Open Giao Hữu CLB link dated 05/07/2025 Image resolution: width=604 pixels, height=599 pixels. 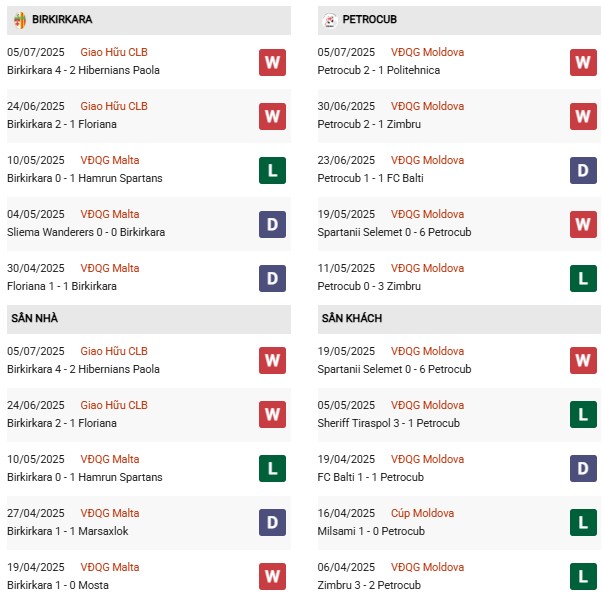(x=114, y=52)
